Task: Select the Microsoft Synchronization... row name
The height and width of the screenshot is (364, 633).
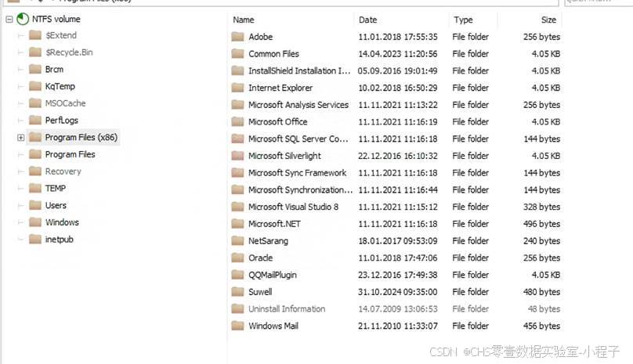Action: click(x=300, y=189)
